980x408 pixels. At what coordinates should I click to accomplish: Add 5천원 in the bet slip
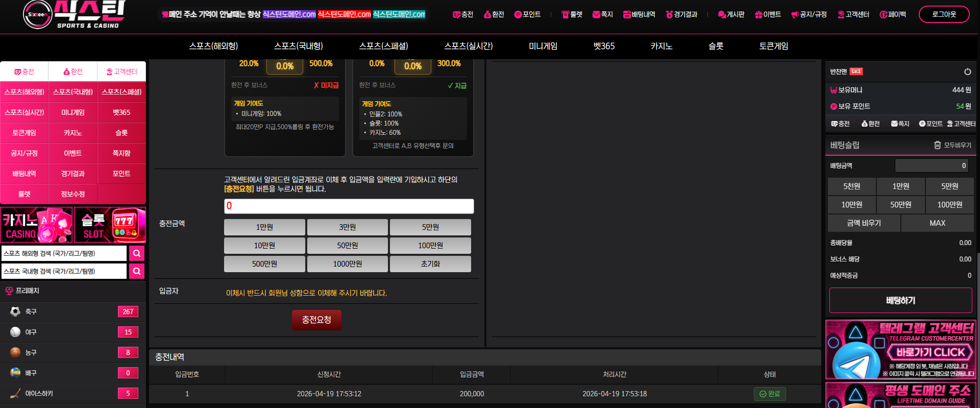[851, 186]
